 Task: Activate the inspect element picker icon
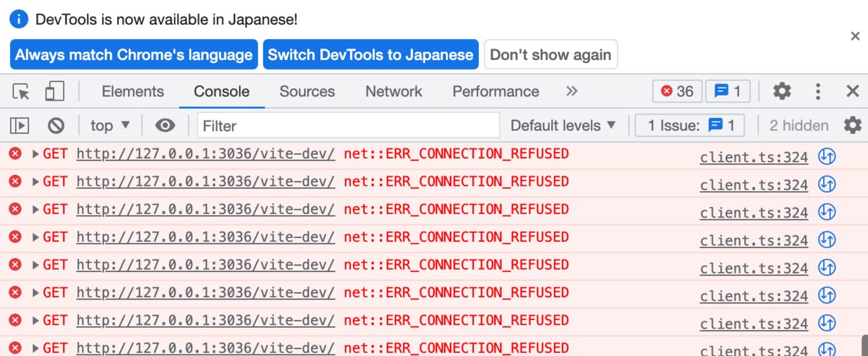tap(22, 92)
